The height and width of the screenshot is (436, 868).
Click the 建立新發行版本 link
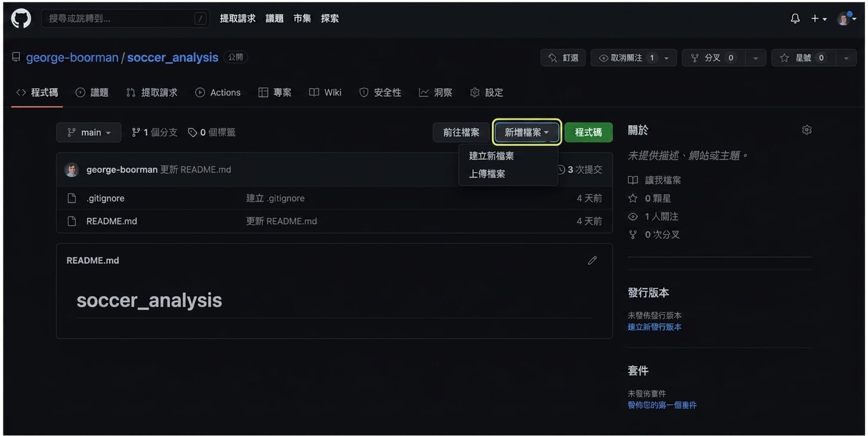pos(655,327)
